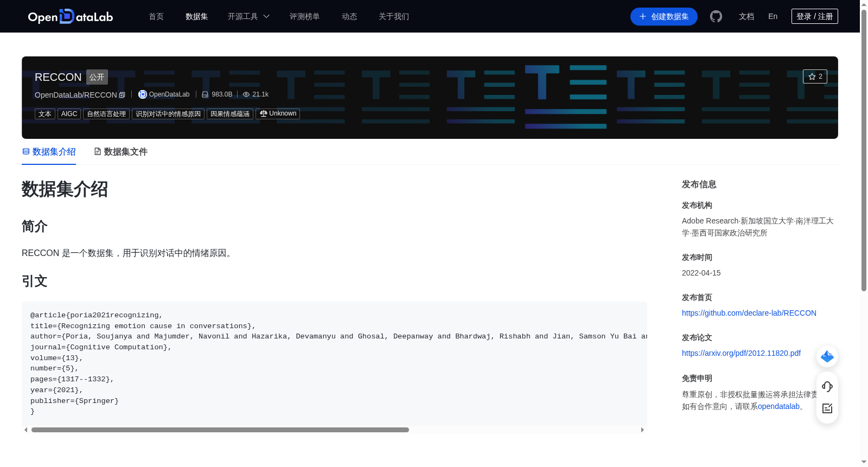Click the citation horizontal scrollbar thumb
The image size is (868, 467).
[220, 430]
